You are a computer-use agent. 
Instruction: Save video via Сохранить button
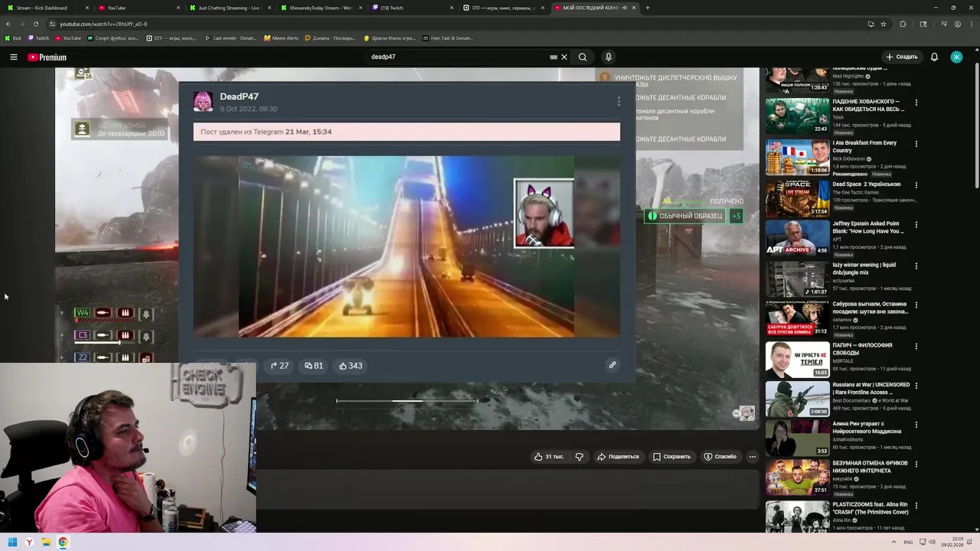tap(672, 457)
